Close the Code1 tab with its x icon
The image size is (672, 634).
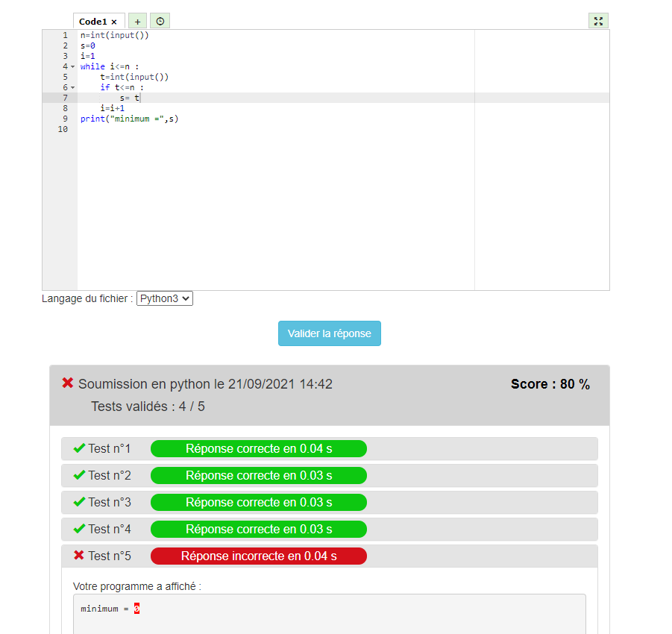114,22
